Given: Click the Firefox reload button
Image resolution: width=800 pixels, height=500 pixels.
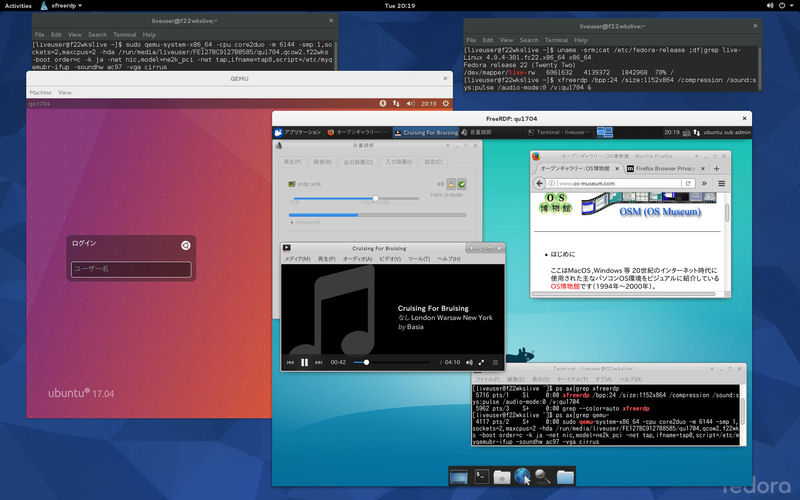Looking at the screenshot, I should click(688, 183).
